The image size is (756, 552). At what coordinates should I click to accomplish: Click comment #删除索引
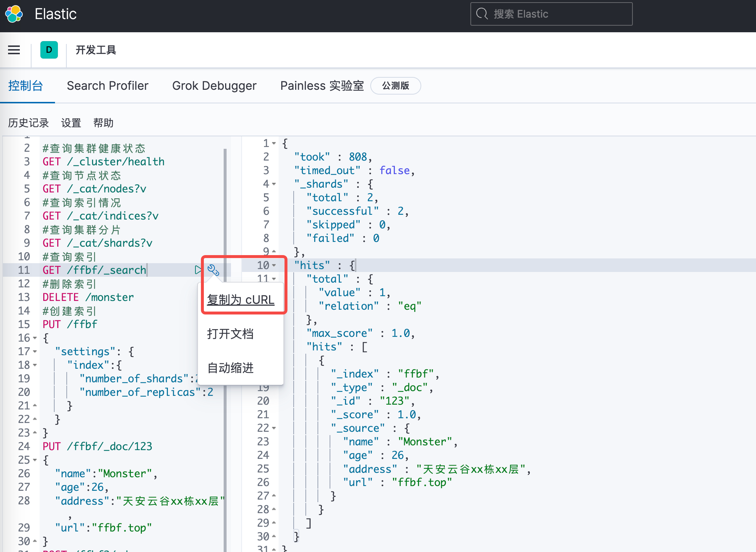coord(69,284)
